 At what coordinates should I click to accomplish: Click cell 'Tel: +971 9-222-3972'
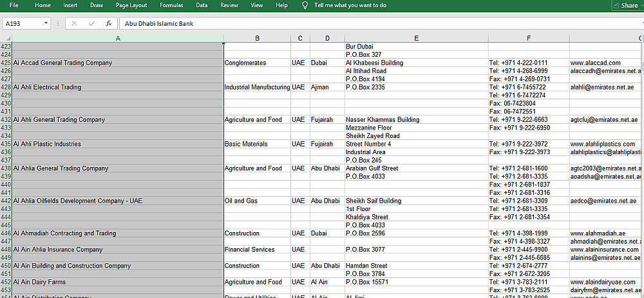[529, 144]
